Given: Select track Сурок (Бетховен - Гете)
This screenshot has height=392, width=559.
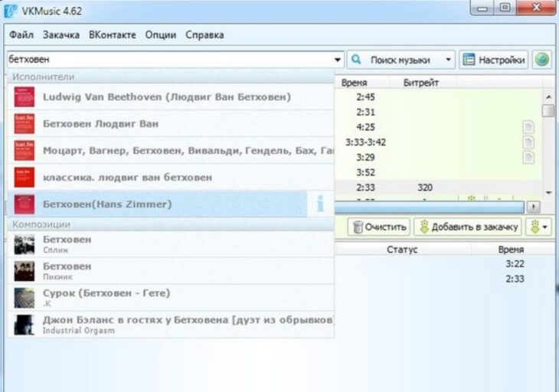Looking at the screenshot, I should [171, 298].
